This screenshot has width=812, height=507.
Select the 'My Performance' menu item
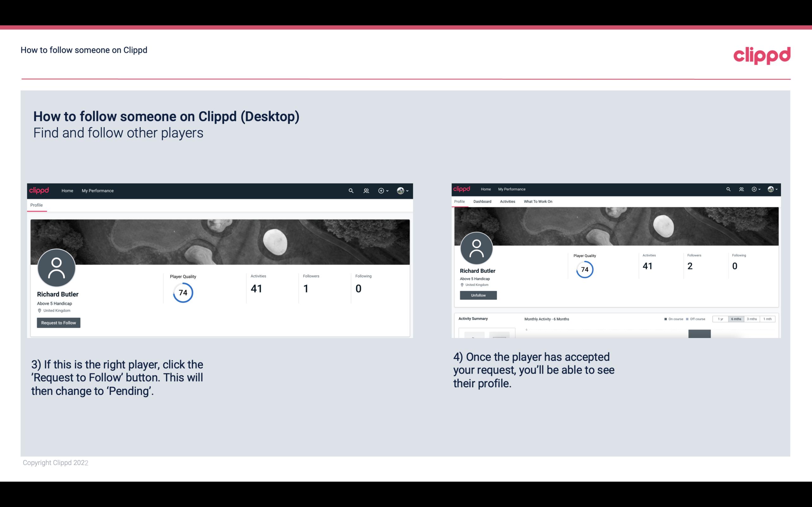pyautogui.click(x=97, y=190)
